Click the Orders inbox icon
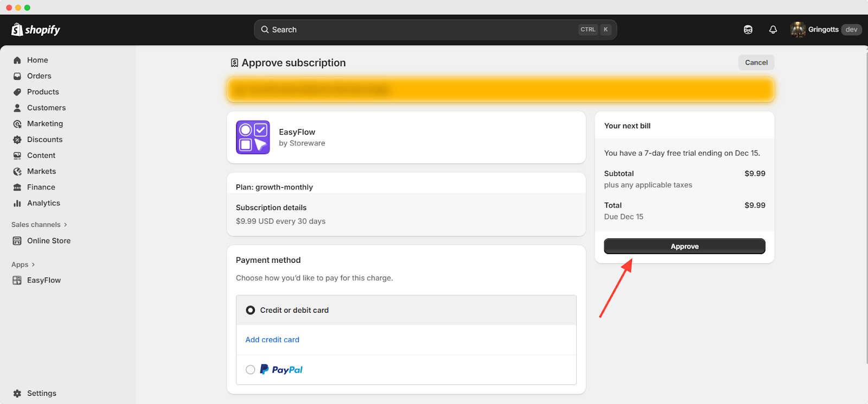The image size is (868, 404). [x=17, y=76]
